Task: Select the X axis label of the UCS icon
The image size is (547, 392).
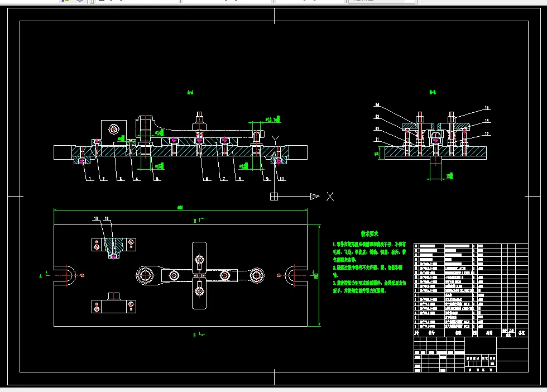Action: 330,197
